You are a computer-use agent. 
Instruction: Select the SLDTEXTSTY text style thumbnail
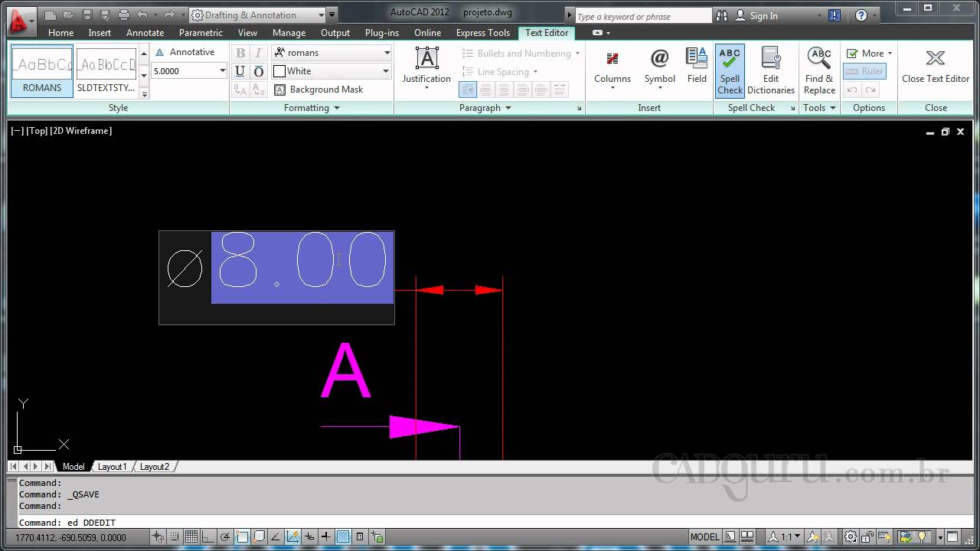[106, 70]
